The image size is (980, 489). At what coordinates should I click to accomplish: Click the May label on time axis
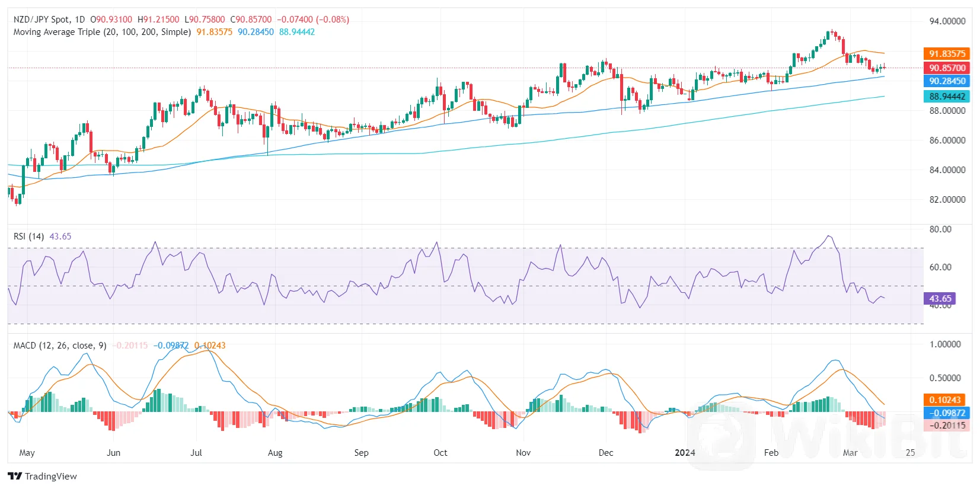[x=27, y=453]
